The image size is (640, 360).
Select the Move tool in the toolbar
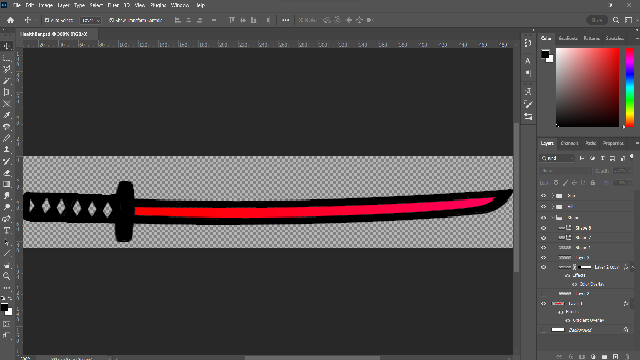click(x=7, y=46)
